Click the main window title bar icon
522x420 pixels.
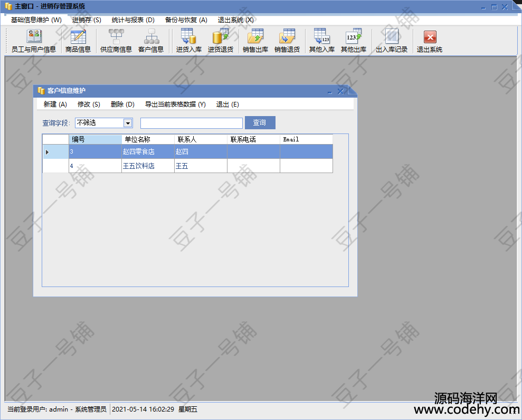(8, 6)
